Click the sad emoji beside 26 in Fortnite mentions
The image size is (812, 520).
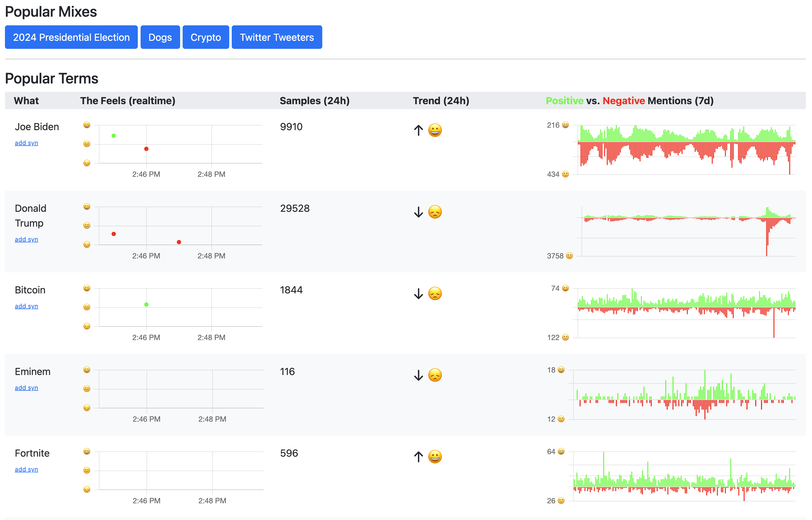click(x=561, y=501)
